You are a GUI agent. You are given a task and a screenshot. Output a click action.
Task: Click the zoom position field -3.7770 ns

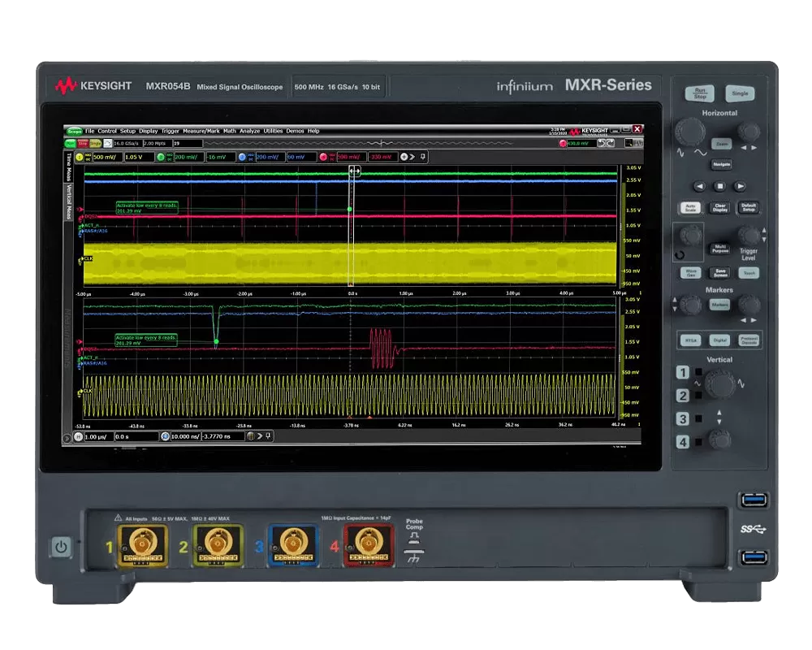point(222,436)
